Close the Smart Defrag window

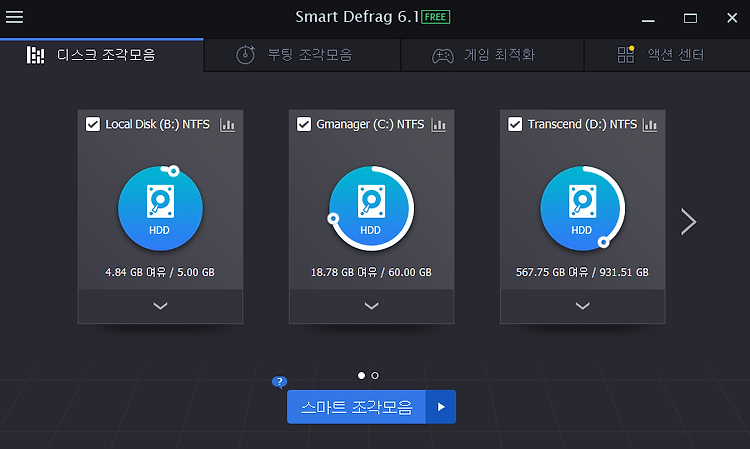coord(732,18)
